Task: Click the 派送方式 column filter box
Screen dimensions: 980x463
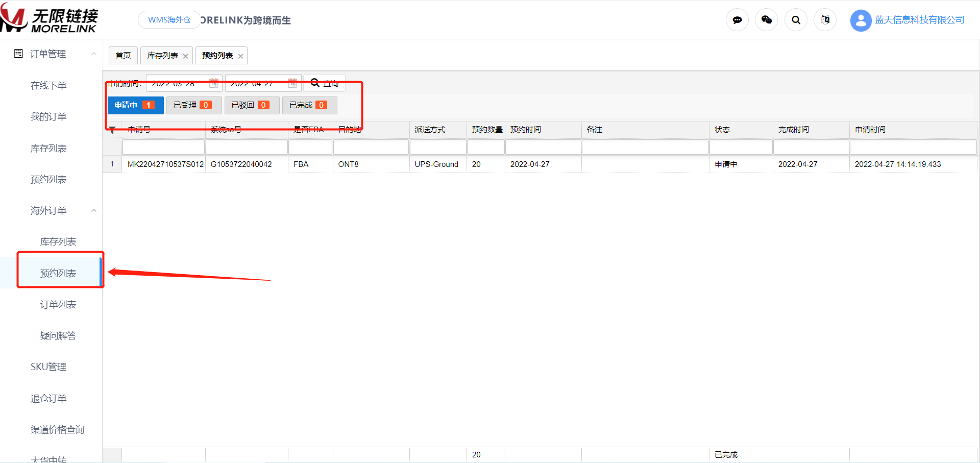Action: (x=438, y=147)
